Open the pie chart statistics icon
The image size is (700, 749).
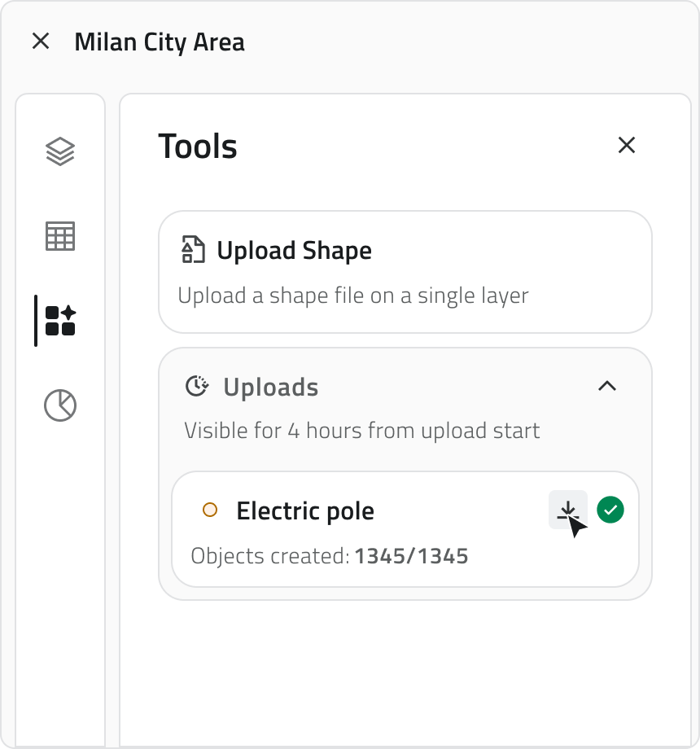click(60, 405)
